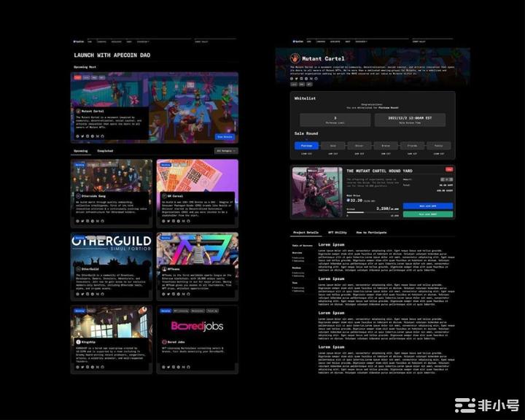Click the Bored Jobs card avatar icon
Viewport: 525px width, 420px height.
162,341
